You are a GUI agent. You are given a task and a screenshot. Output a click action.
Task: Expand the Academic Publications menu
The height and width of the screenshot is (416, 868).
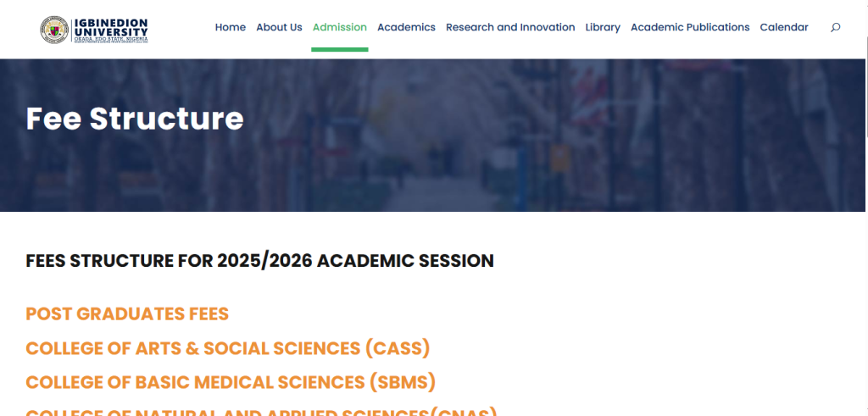point(690,27)
